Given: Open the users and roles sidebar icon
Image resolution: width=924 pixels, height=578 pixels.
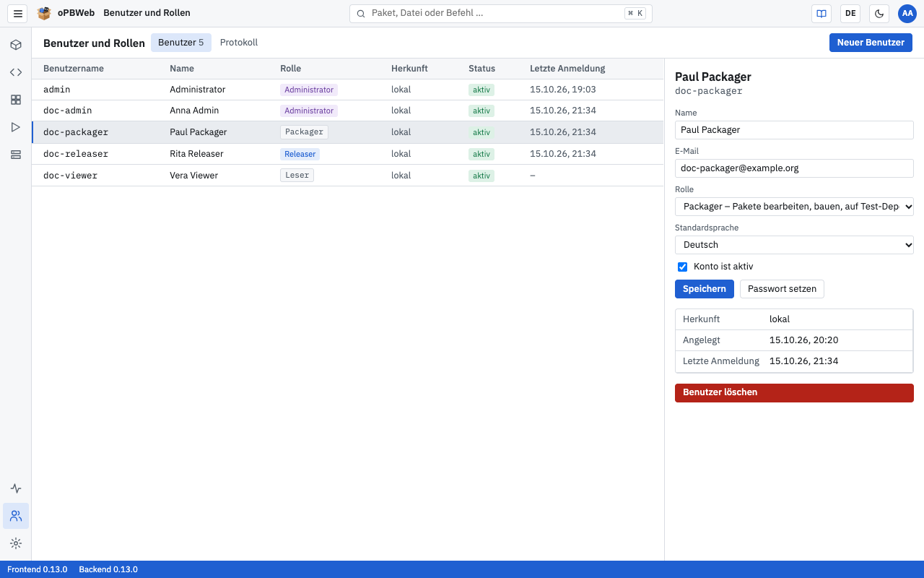Looking at the screenshot, I should [x=16, y=516].
